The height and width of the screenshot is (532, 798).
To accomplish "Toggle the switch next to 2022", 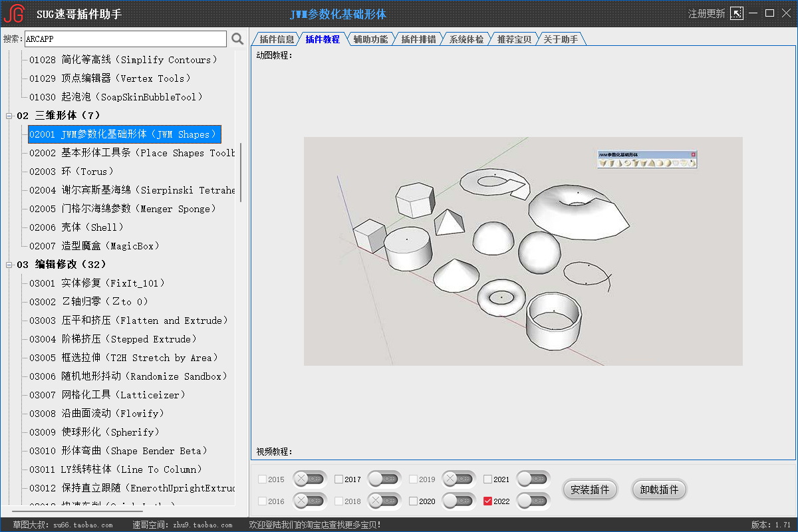I will point(533,501).
